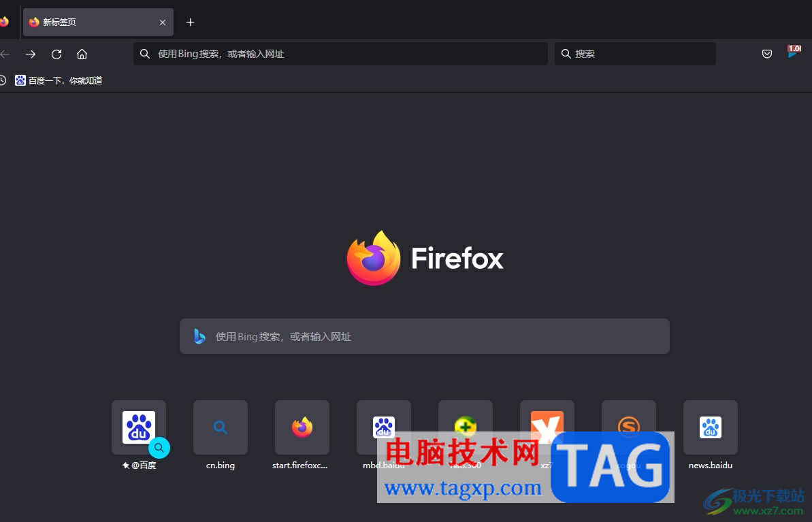Viewport: 812px width, 522px height.
Task: Open the extension icon with 1.00 badge
Action: (x=794, y=52)
